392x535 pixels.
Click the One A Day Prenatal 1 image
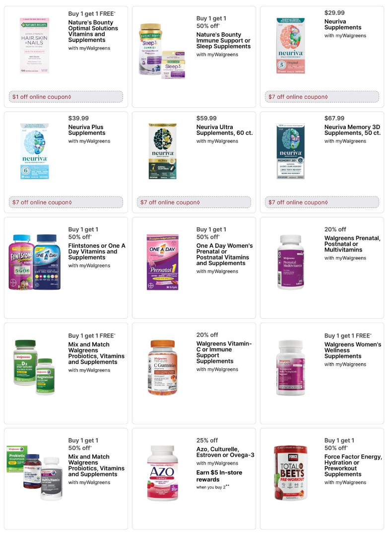tap(163, 262)
